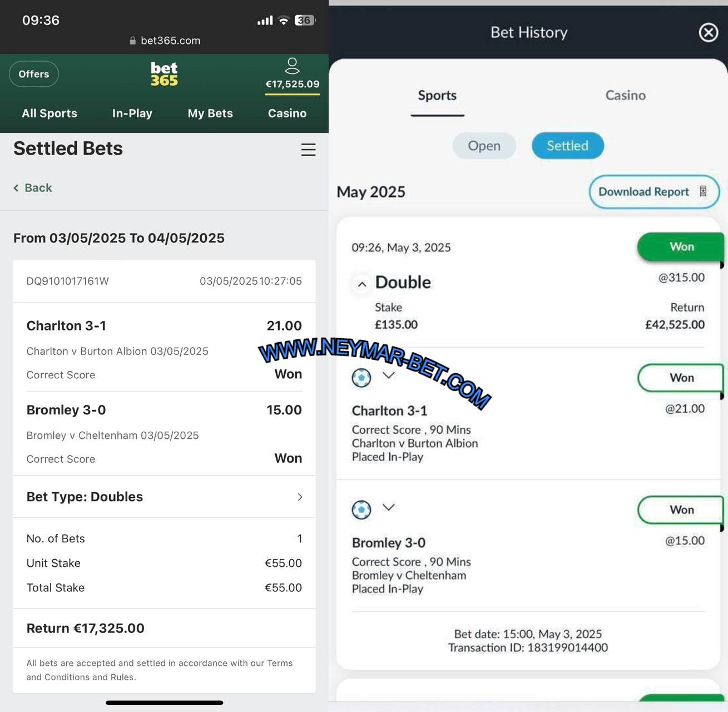
Task: Expand the Bromley 3-0 selection chevron
Action: (x=389, y=507)
